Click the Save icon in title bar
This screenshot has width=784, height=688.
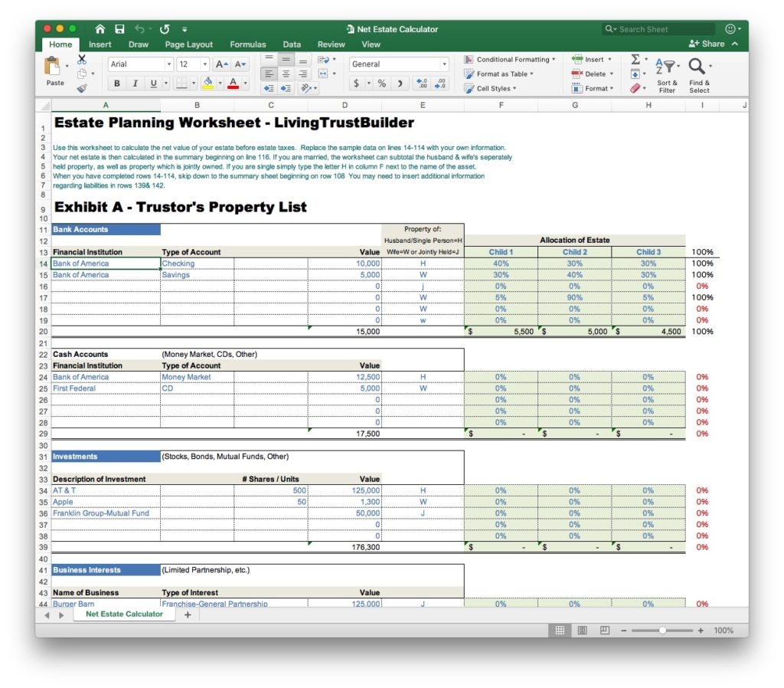click(x=119, y=29)
